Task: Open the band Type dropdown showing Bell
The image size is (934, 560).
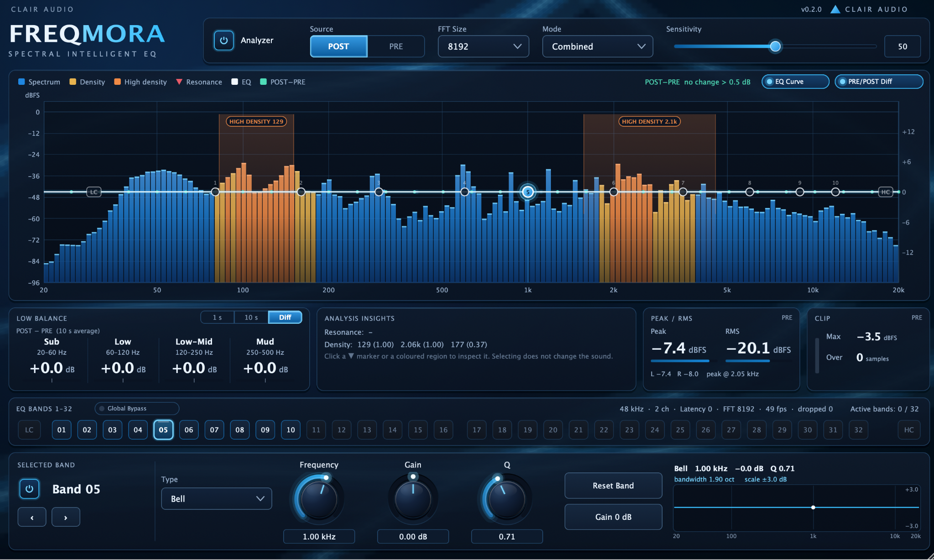Action: [217, 499]
